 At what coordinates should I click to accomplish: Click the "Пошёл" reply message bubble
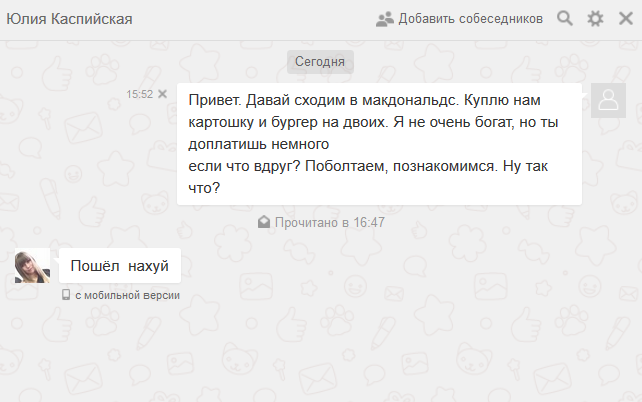coord(119,267)
